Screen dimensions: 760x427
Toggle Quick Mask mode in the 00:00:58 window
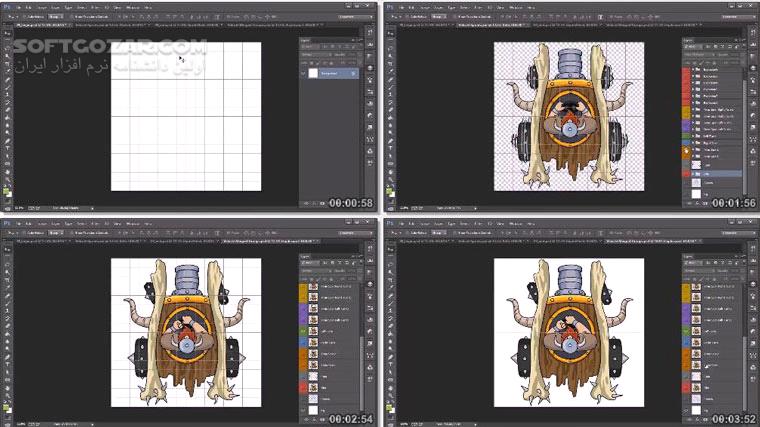(7, 201)
